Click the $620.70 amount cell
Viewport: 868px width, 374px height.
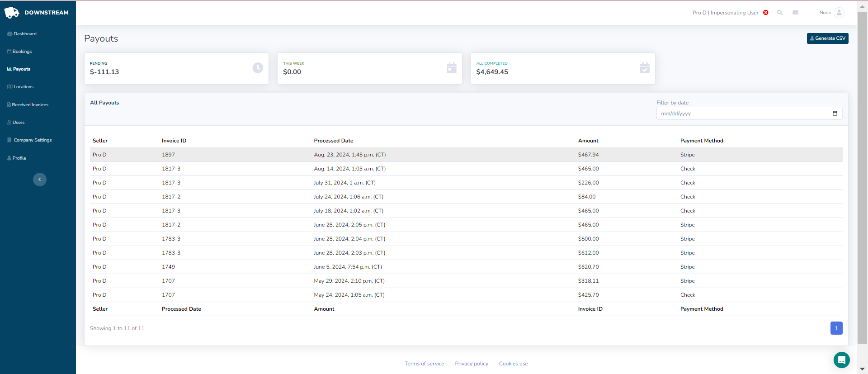coord(588,267)
